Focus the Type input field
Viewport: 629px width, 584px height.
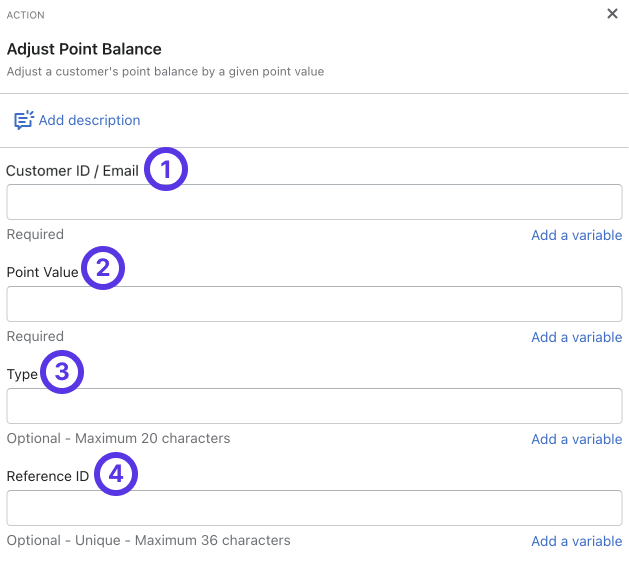pos(314,406)
